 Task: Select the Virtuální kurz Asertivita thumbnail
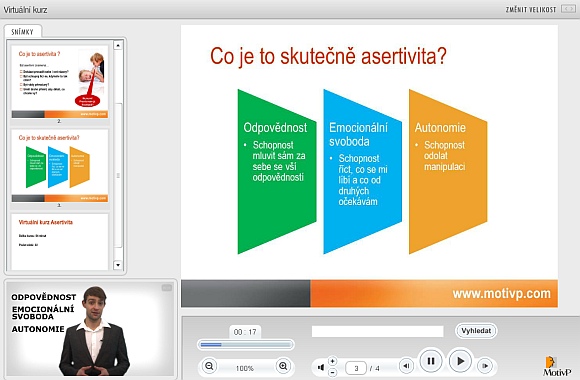click(60, 242)
